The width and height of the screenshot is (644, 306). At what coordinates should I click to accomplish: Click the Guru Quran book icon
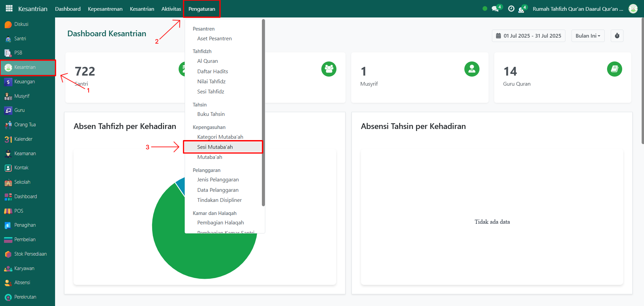tap(614, 69)
